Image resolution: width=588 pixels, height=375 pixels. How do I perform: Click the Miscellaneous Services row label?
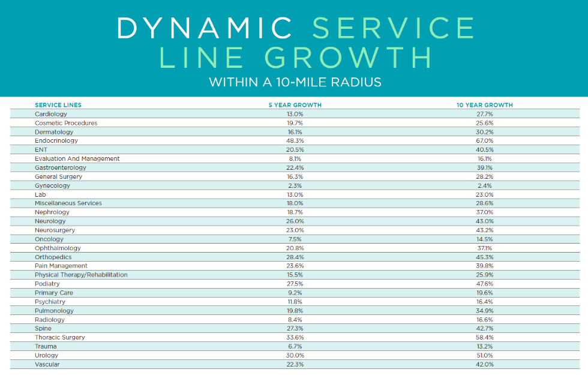tap(68, 203)
